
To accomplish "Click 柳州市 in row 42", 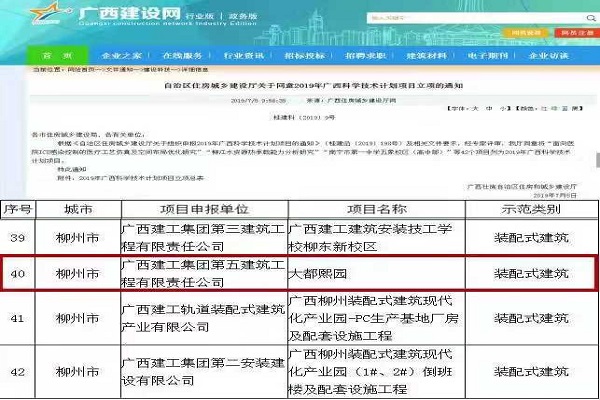I will pyautogui.click(x=78, y=372).
